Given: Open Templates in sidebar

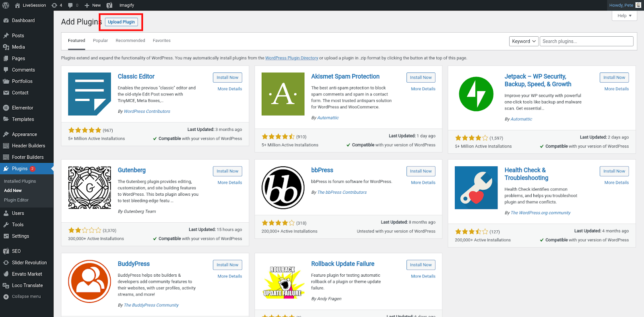Looking at the screenshot, I should coord(23,119).
